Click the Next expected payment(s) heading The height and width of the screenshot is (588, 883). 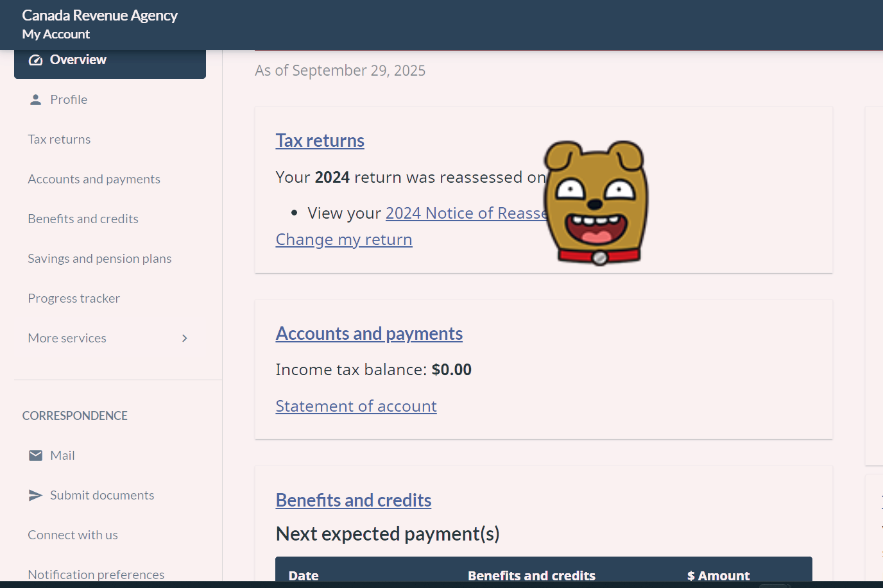388,533
